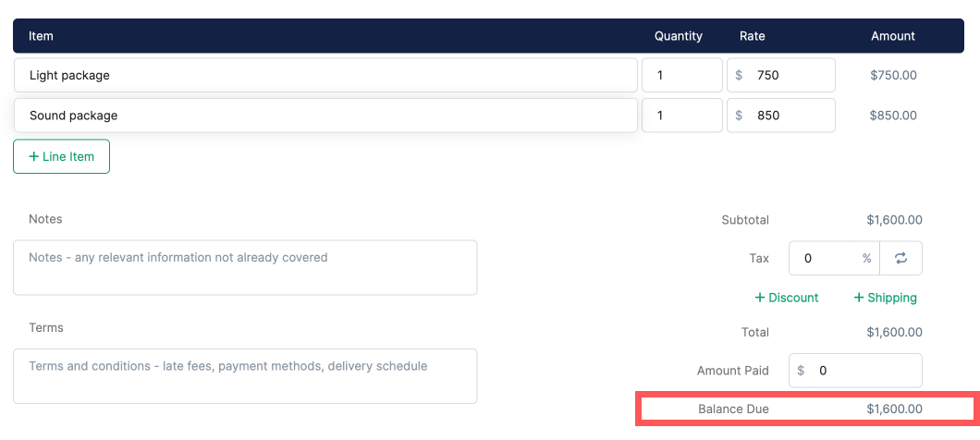
Task: Click the Quantity column header
Action: point(678,36)
